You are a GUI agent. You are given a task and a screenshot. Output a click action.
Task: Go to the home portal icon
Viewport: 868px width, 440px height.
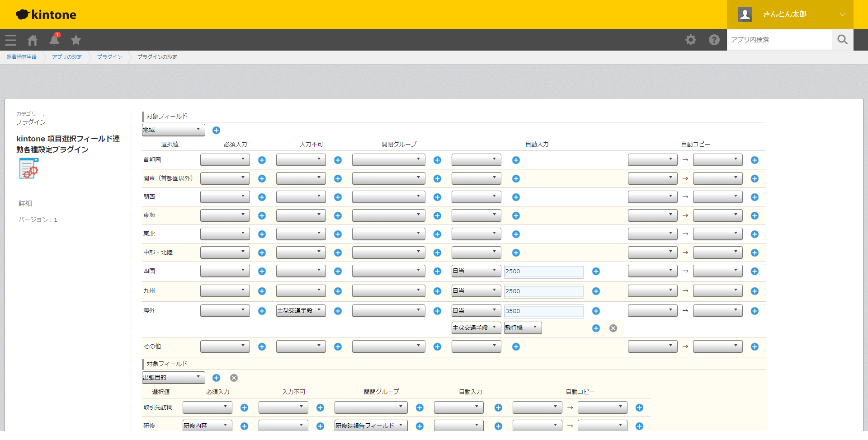click(x=33, y=40)
